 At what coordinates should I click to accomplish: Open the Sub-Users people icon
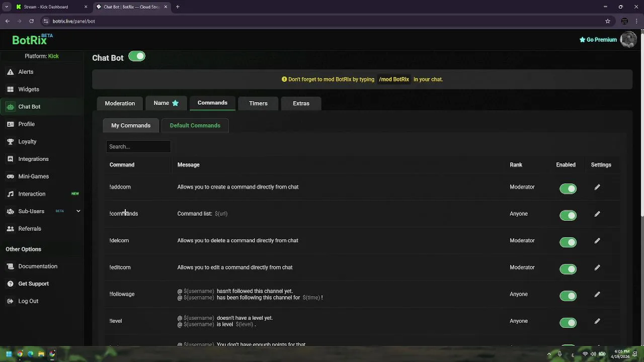(x=10, y=211)
